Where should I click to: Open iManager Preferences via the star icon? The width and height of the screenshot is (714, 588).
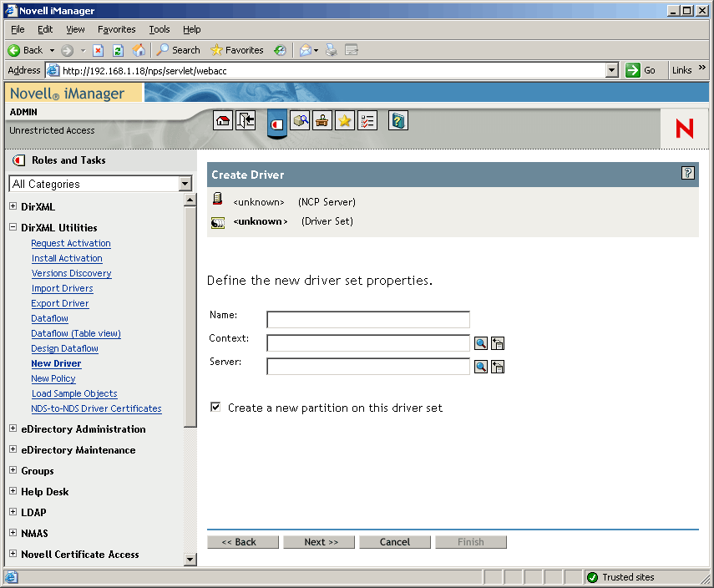coord(345,120)
